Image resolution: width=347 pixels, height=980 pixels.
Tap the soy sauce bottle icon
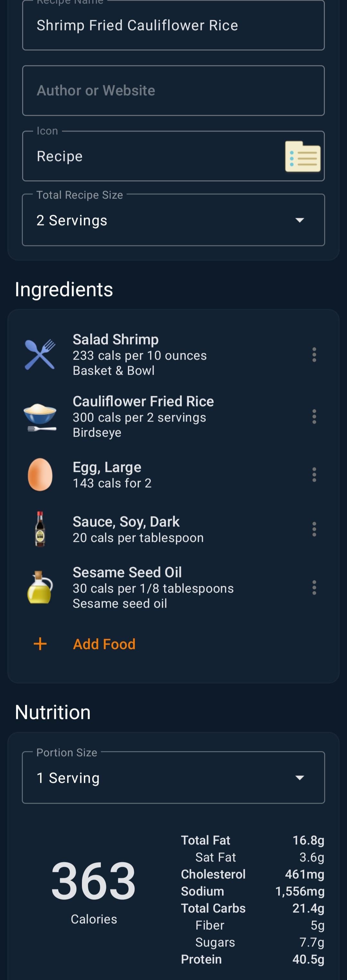pos(40,529)
